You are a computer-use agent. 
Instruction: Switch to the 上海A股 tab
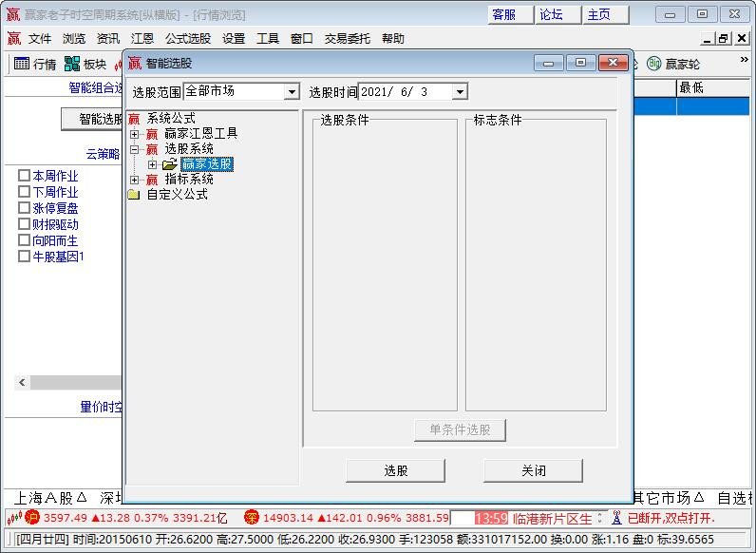(50, 498)
